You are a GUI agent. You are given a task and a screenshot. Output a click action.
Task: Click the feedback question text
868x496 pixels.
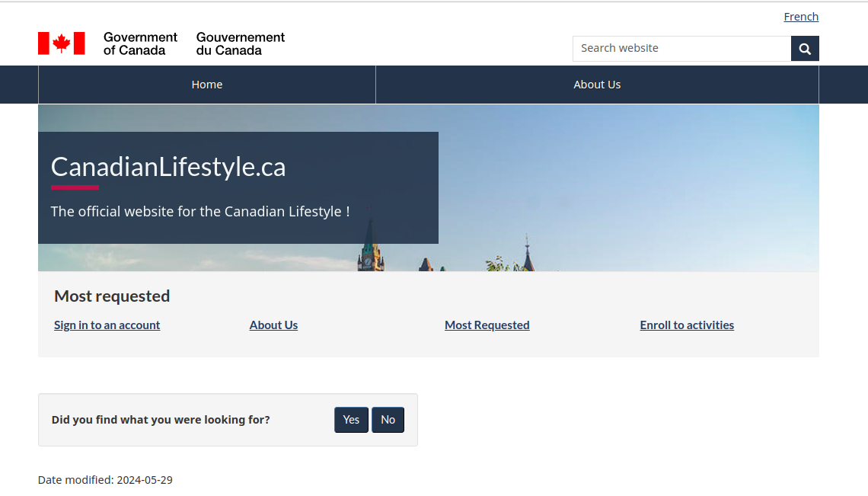(x=161, y=420)
